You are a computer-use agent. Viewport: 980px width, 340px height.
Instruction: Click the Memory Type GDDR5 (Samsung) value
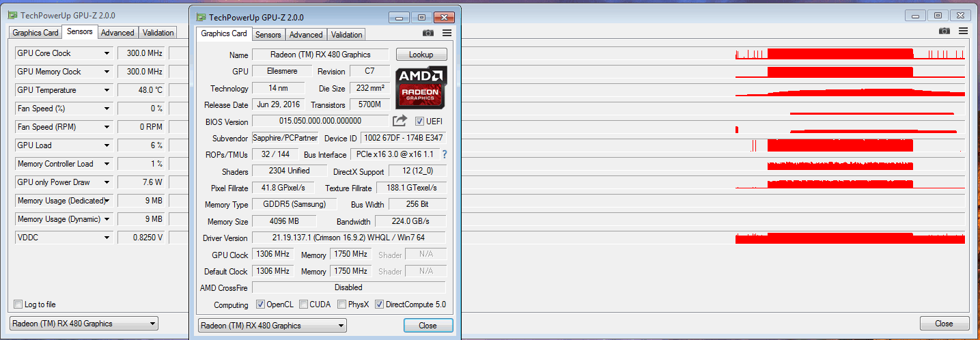tap(295, 204)
